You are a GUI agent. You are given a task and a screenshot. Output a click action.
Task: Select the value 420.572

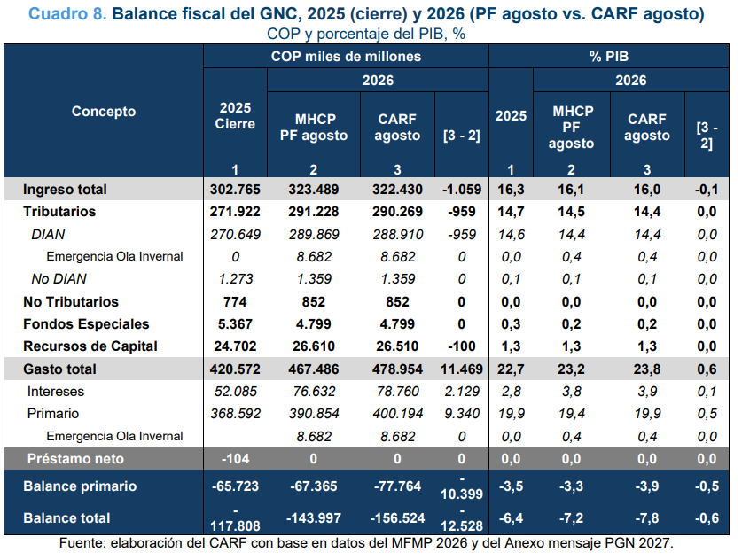click(235, 369)
